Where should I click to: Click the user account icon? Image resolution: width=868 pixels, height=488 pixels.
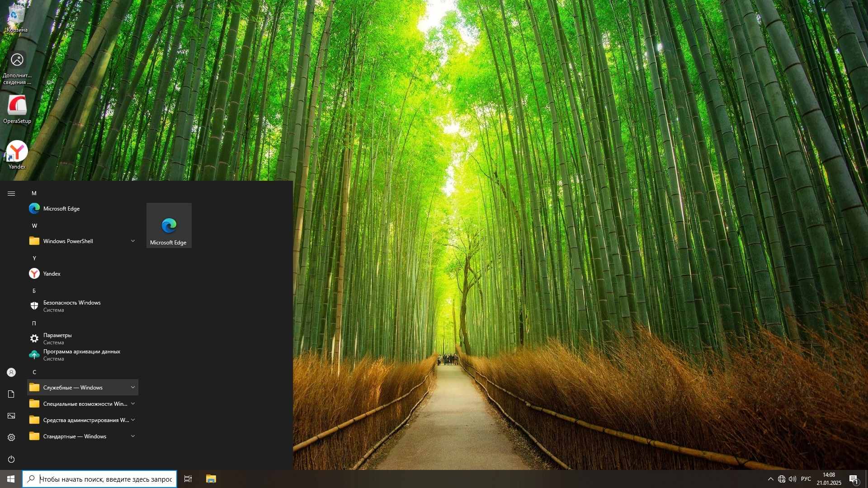pos(11,372)
